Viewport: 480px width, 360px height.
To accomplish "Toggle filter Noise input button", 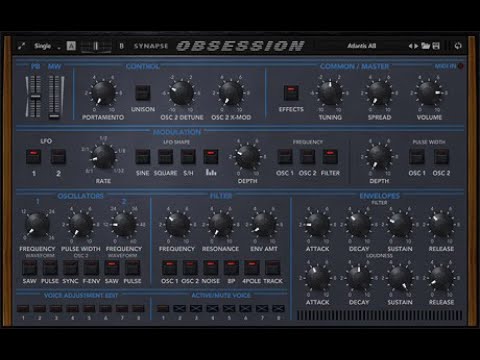I will click(x=211, y=268).
